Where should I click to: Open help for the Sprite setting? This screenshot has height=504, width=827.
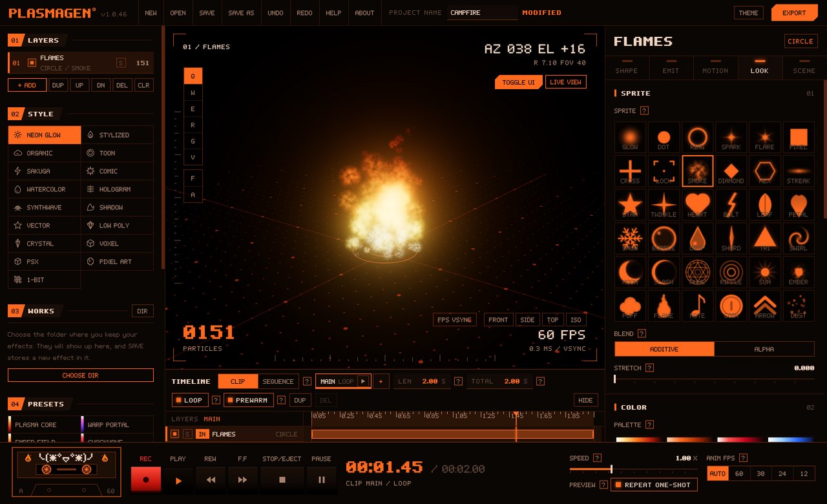click(644, 111)
